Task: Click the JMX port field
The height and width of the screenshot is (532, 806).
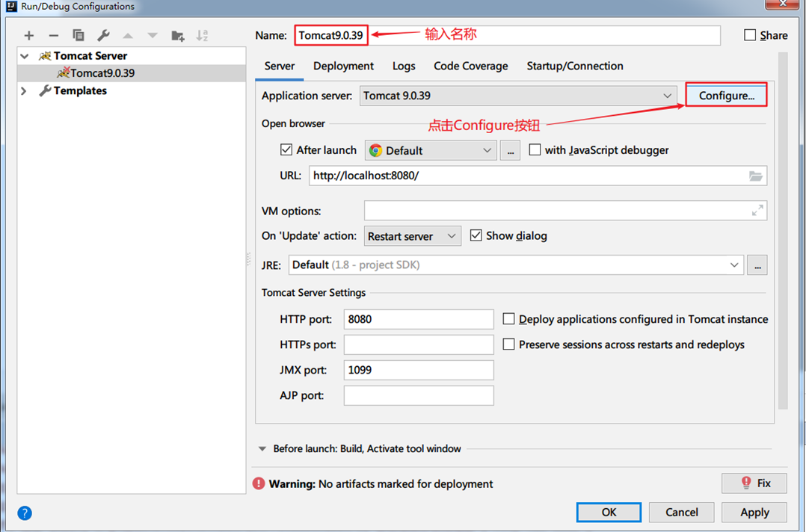Action: [x=419, y=370]
